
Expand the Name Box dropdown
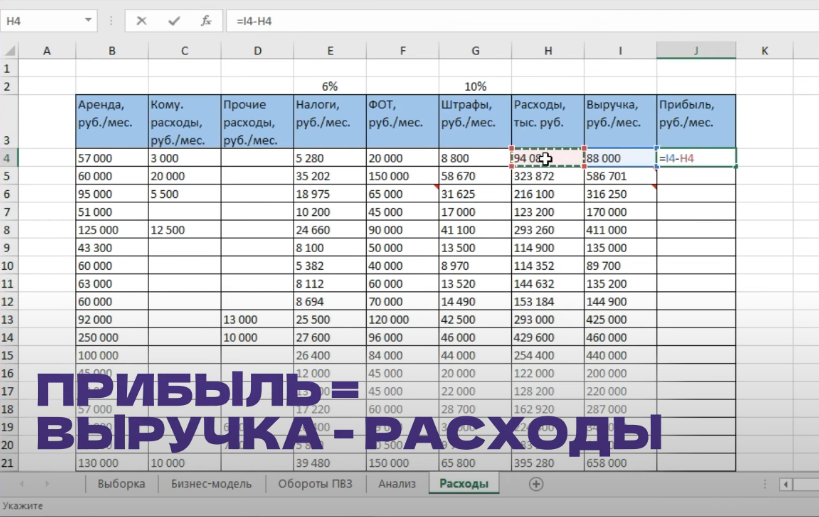click(88, 20)
